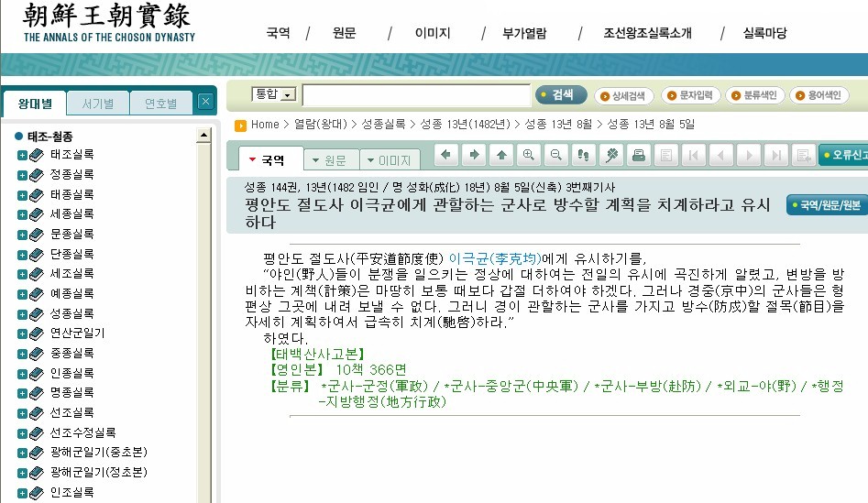The image size is (868, 503).
Task: Click the zoom out magnifier icon
Action: 555,155
